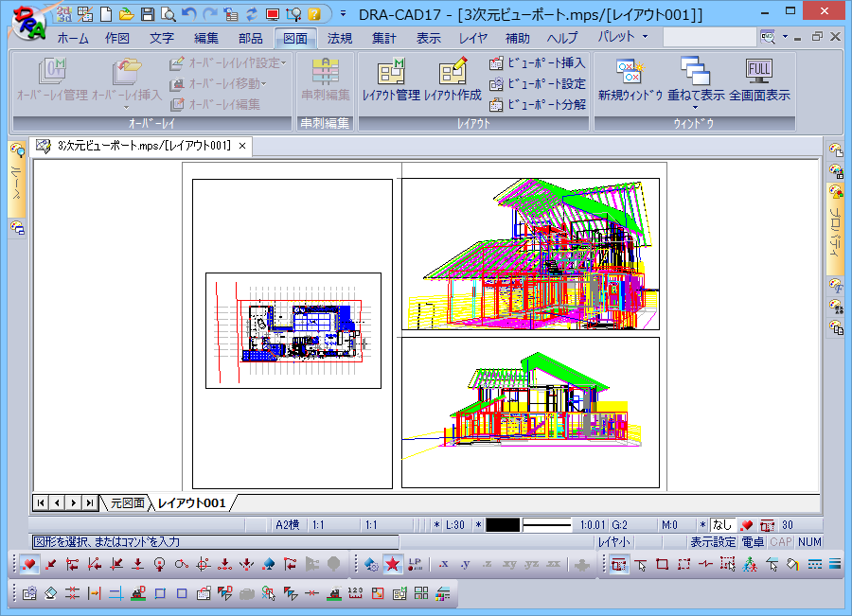Open dropdown next to the ribbon search icon
Viewport: 852px width, 616px height.
(x=785, y=37)
